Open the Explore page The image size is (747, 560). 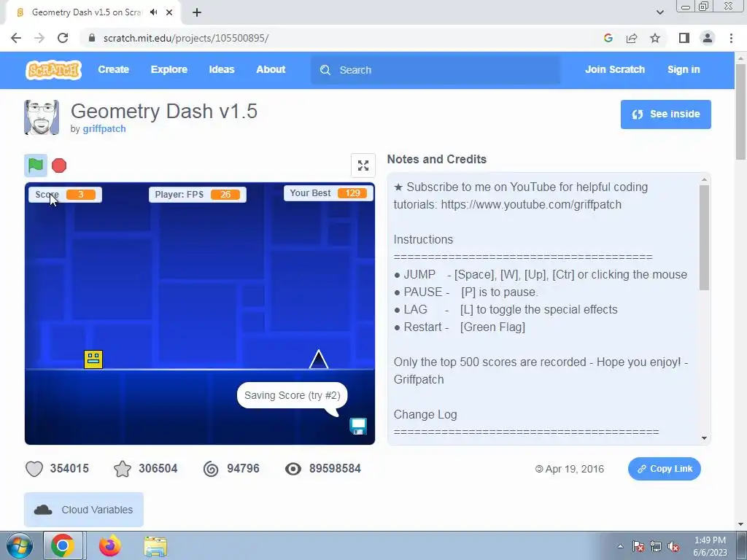coord(169,69)
